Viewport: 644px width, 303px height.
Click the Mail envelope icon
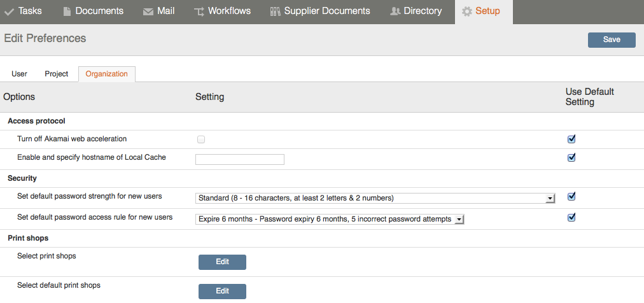pyautogui.click(x=148, y=12)
